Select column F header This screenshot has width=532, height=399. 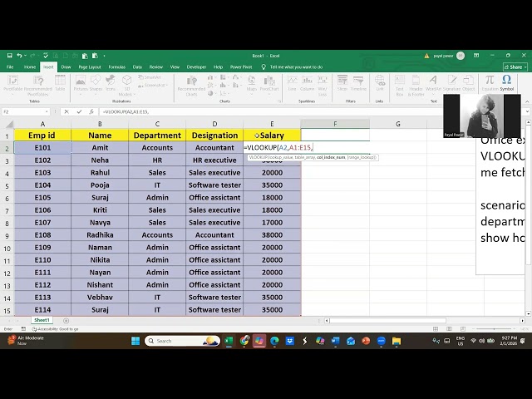click(335, 124)
